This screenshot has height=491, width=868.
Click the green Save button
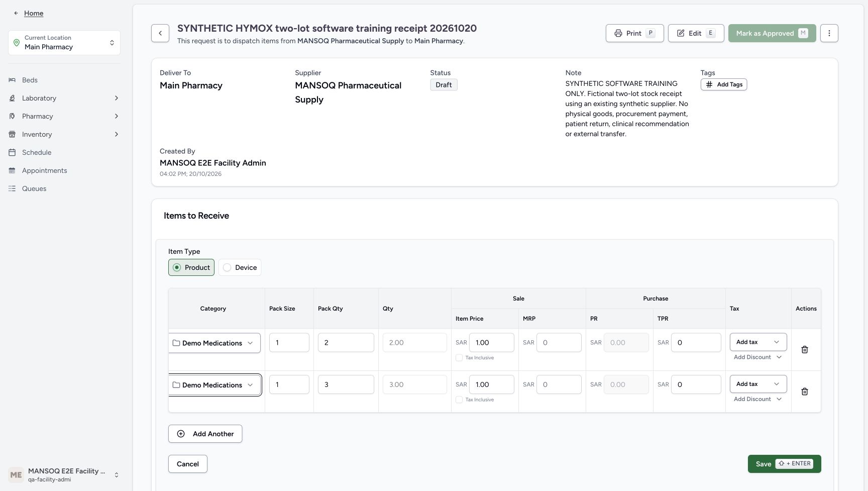pyautogui.click(x=784, y=464)
